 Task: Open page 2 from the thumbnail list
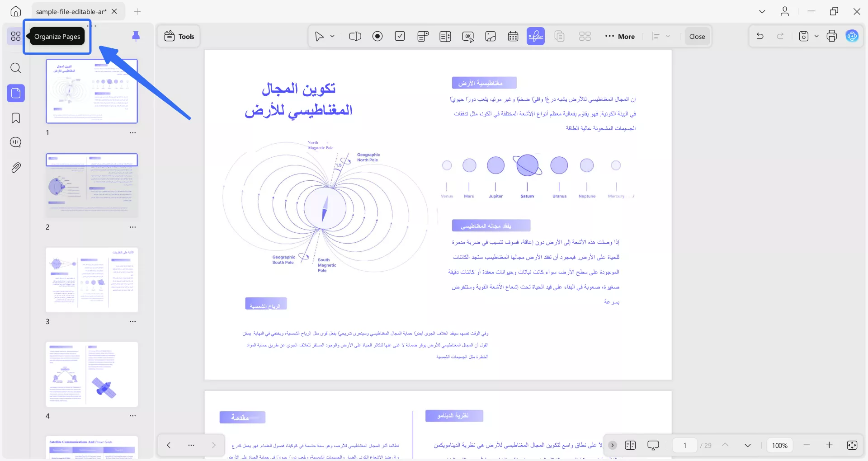91,185
